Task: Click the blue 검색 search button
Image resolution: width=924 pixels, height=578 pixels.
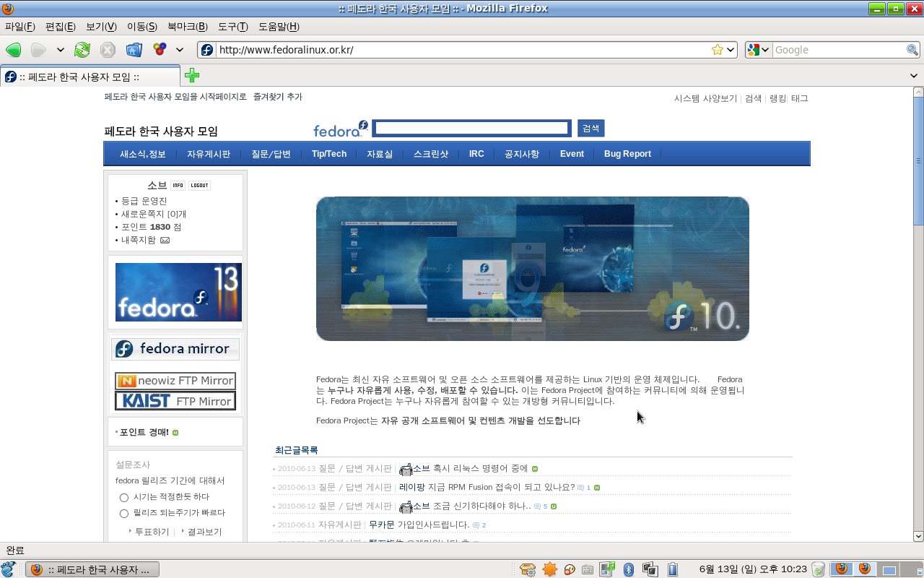Action: click(x=590, y=128)
